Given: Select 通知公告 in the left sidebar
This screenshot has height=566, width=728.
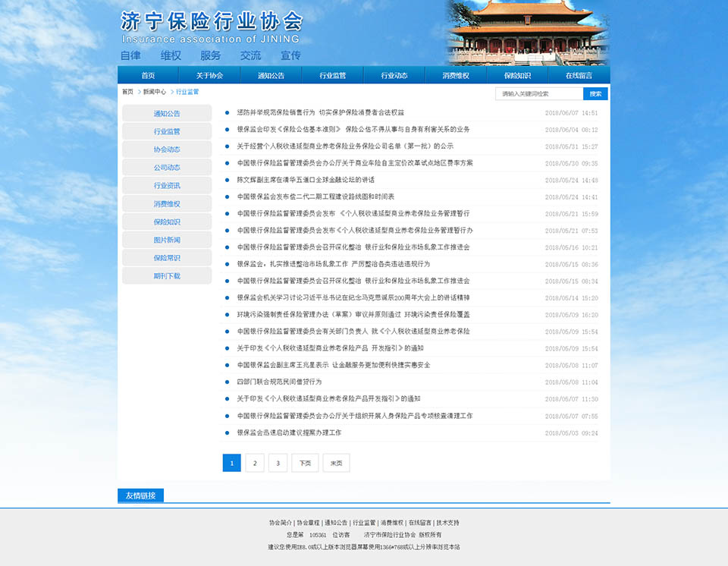Looking at the screenshot, I should tap(167, 113).
